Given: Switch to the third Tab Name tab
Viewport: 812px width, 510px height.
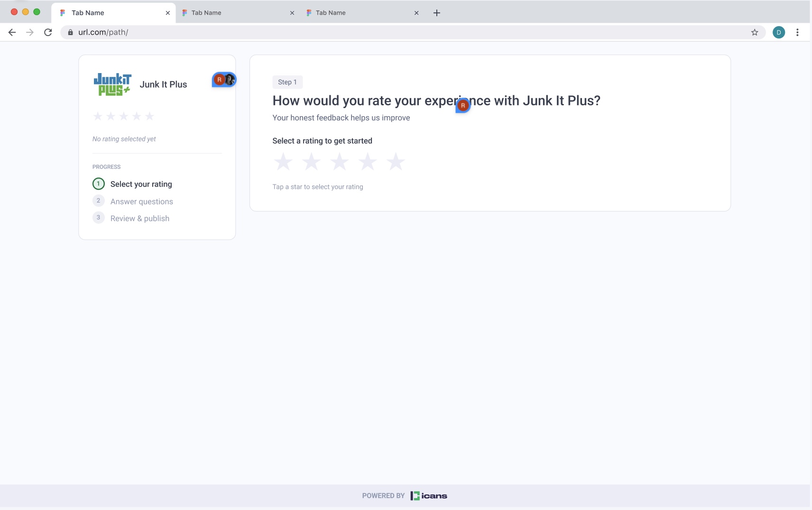Looking at the screenshot, I should pyautogui.click(x=362, y=13).
